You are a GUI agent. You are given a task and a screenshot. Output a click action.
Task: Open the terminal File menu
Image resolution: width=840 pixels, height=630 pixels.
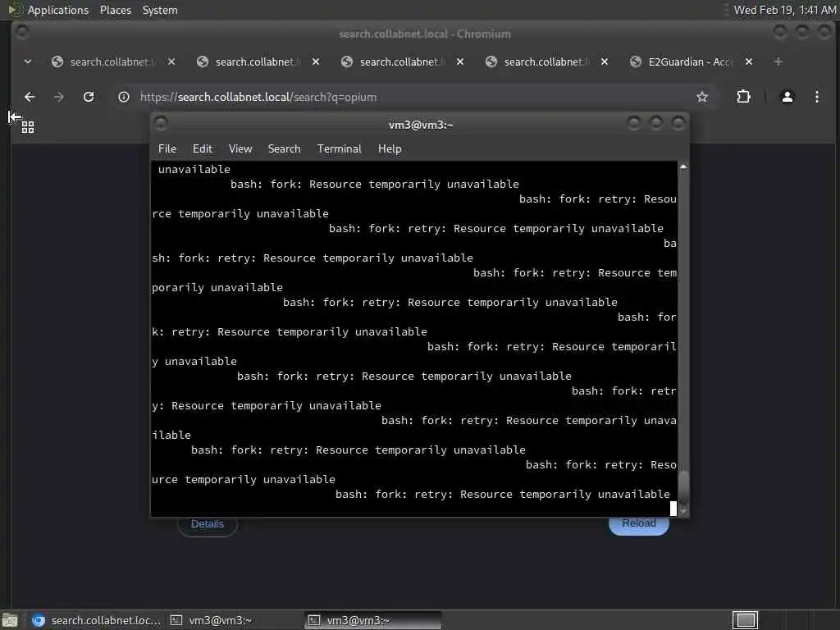pyautogui.click(x=167, y=149)
